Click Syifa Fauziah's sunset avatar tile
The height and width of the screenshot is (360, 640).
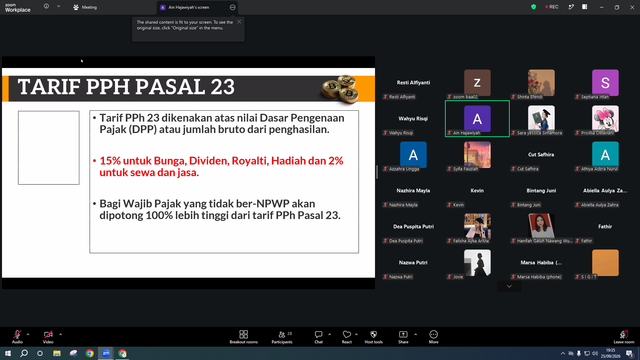477,155
